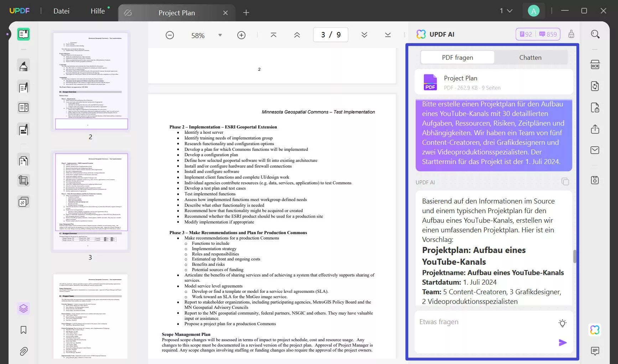618x364 pixels.
Task: Send the chat question with arrow button
Action: tap(562, 342)
